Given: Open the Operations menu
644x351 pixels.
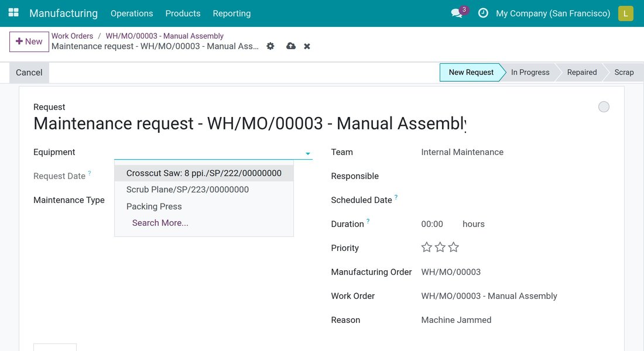Looking at the screenshot, I should [131, 13].
